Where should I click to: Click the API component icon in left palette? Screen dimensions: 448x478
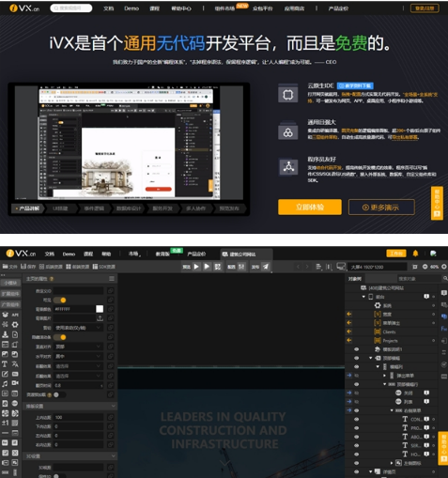(15, 315)
